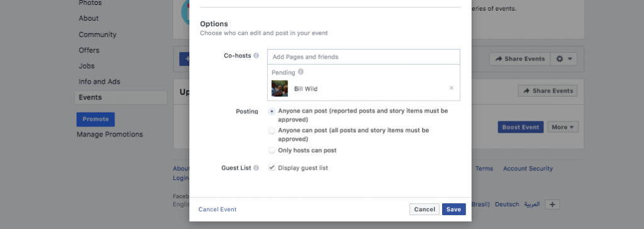
Task: Expand the More dropdown button
Action: click(563, 127)
